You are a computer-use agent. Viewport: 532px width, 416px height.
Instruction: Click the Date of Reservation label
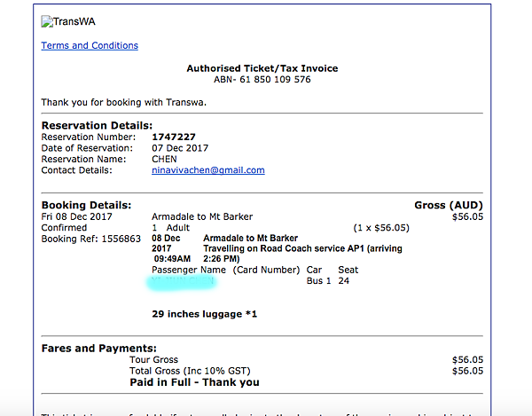pyautogui.click(x=87, y=148)
